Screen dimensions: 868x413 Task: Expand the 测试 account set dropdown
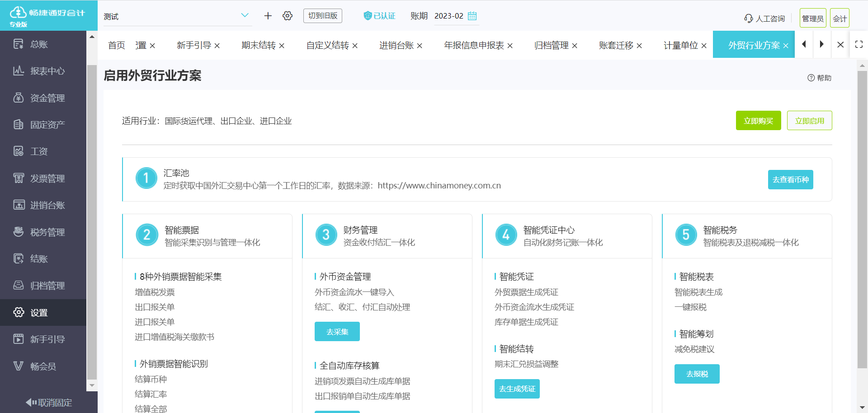click(245, 15)
